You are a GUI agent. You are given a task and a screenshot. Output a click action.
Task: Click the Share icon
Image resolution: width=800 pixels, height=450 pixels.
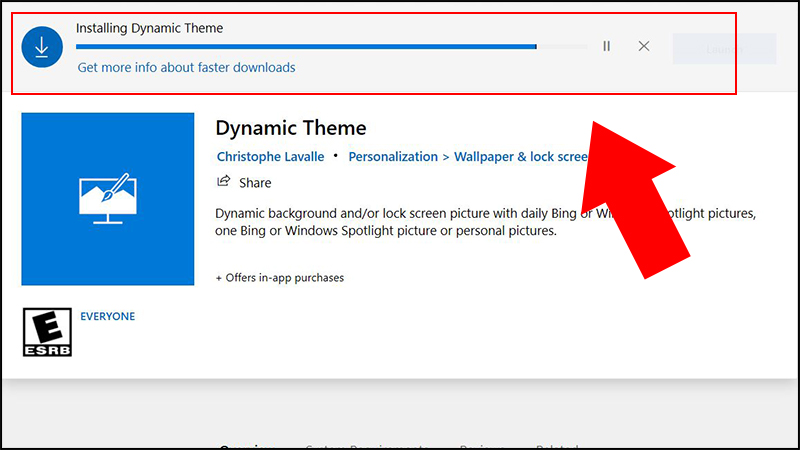[x=223, y=182]
